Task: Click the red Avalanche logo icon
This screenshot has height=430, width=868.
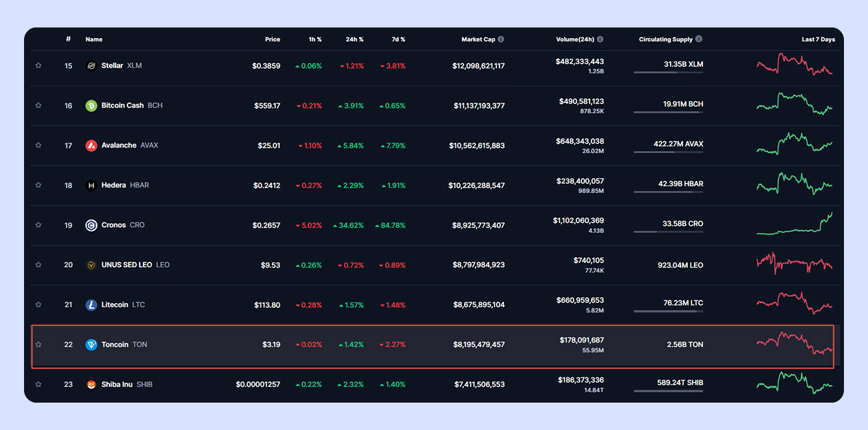Action: pyautogui.click(x=91, y=146)
